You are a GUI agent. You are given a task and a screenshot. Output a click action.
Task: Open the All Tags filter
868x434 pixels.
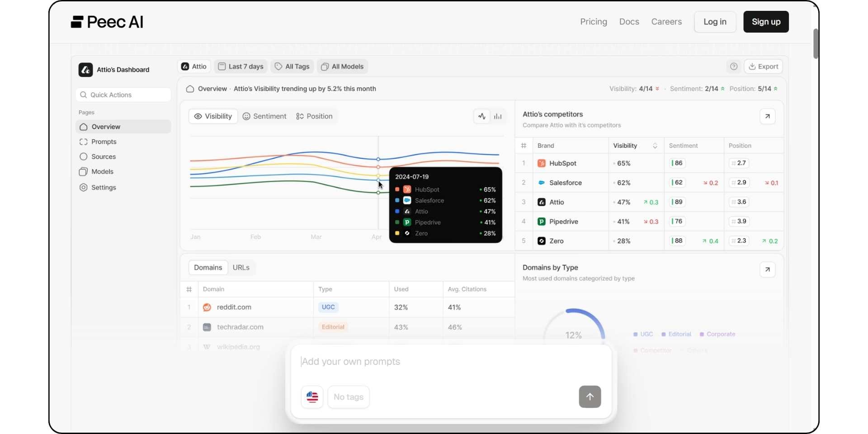[x=292, y=66]
